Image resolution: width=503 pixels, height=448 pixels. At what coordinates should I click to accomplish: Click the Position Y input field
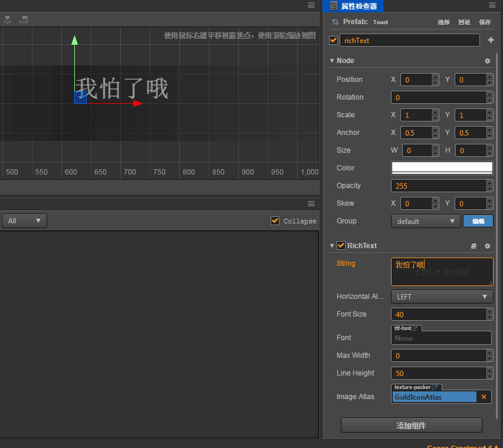point(471,80)
